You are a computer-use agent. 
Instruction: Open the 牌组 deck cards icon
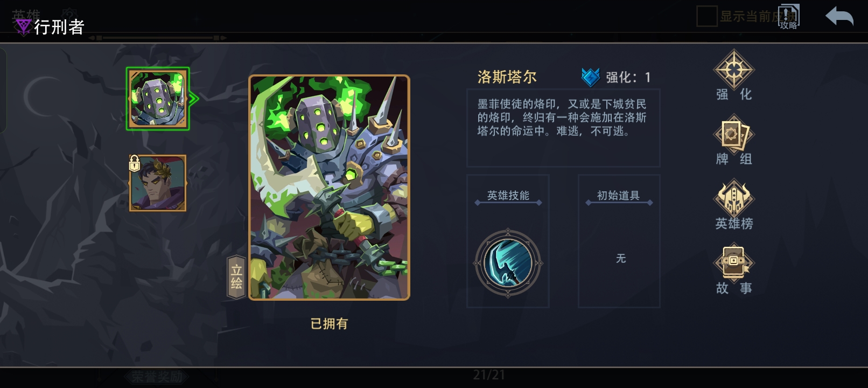(733, 134)
